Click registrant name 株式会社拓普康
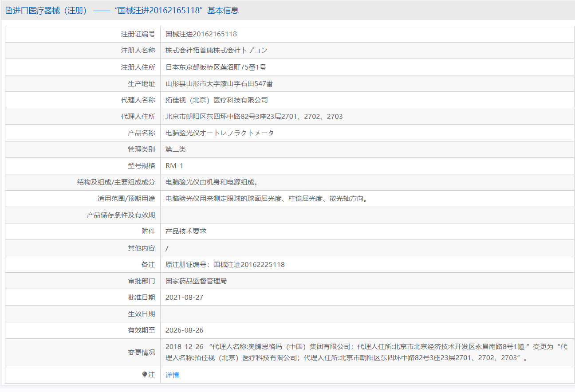Screen dimensions: 575x392 pyautogui.click(x=216, y=51)
